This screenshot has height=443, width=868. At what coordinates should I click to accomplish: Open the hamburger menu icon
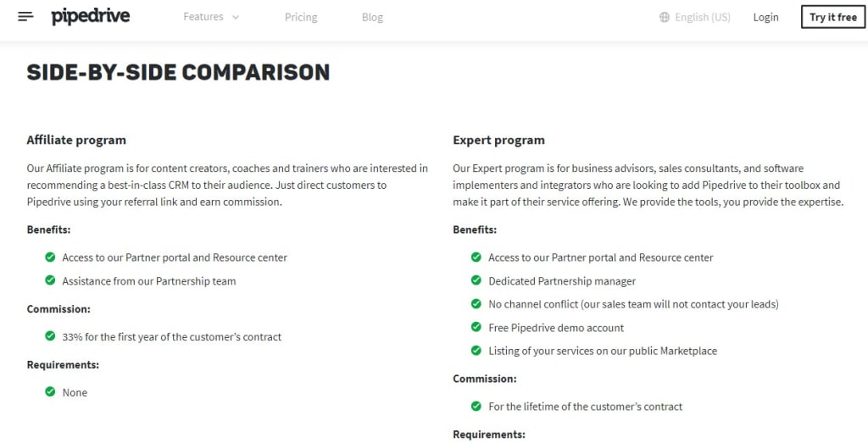(25, 17)
